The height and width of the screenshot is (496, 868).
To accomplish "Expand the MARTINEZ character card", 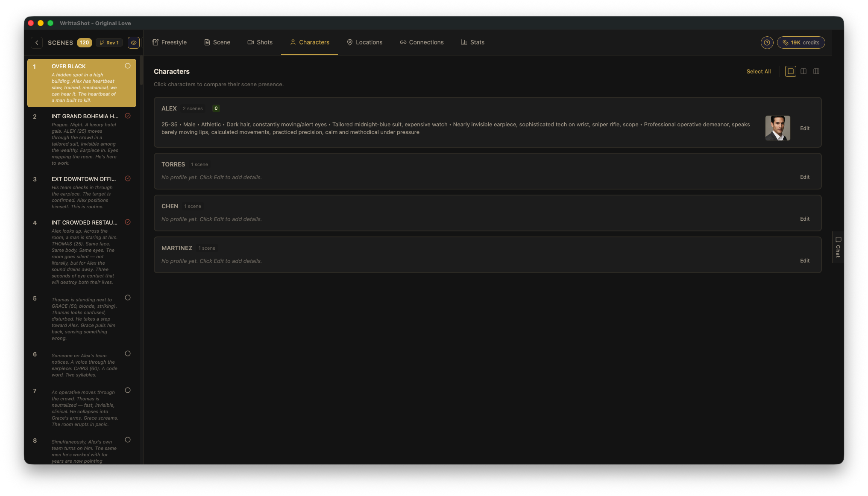I will [x=177, y=248].
